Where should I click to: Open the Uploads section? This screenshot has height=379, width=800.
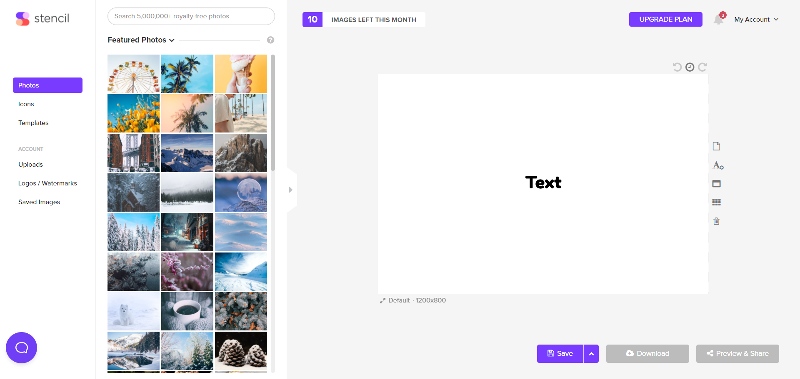click(31, 165)
